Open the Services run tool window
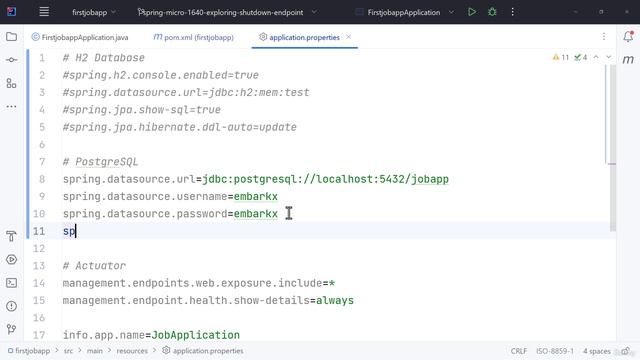Viewport: 640px width, 360px height. [11, 260]
